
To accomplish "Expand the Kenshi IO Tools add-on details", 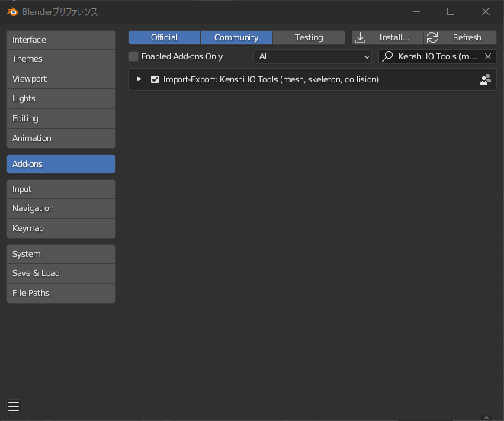I will [140, 79].
